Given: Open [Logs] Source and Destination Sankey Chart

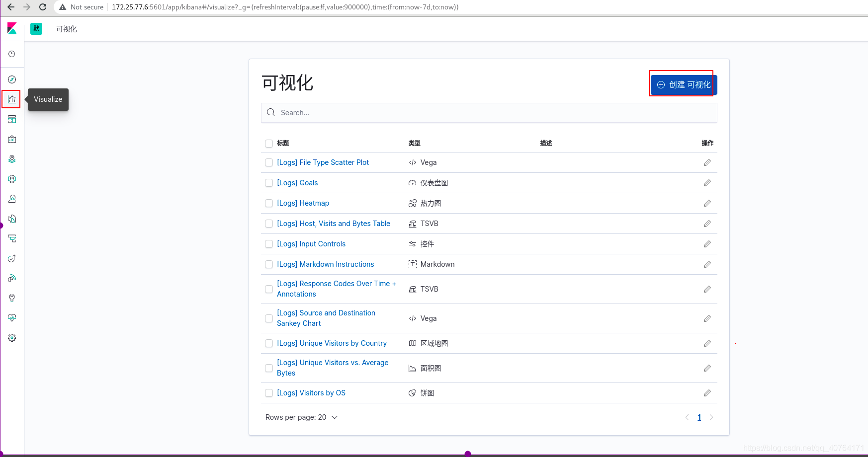Looking at the screenshot, I should (x=326, y=318).
